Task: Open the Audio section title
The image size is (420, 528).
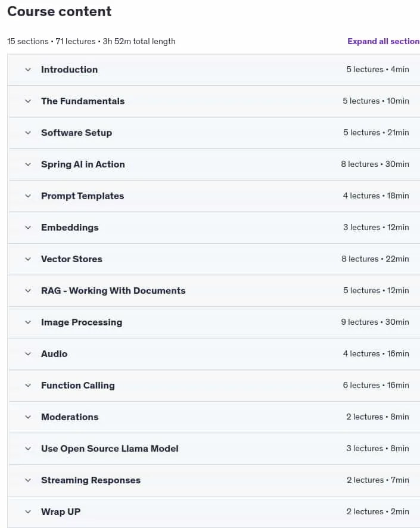Action: tap(54, 354)
